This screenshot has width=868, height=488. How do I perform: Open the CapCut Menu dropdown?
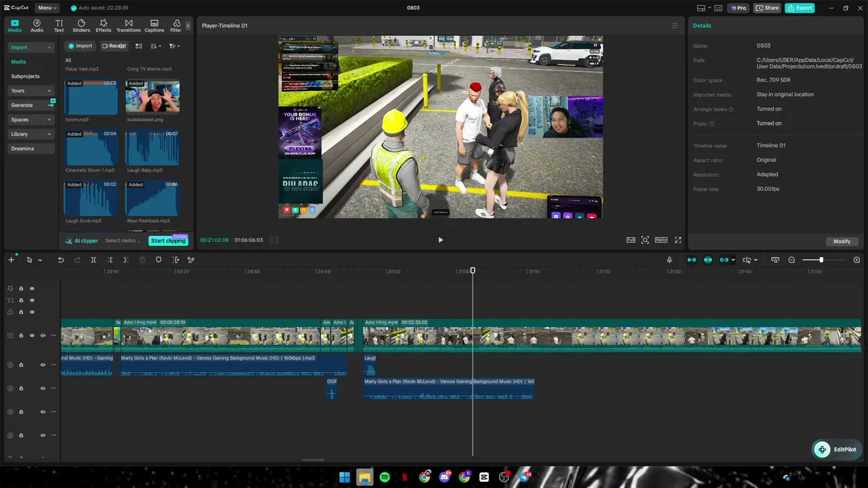tap(47, 8)
